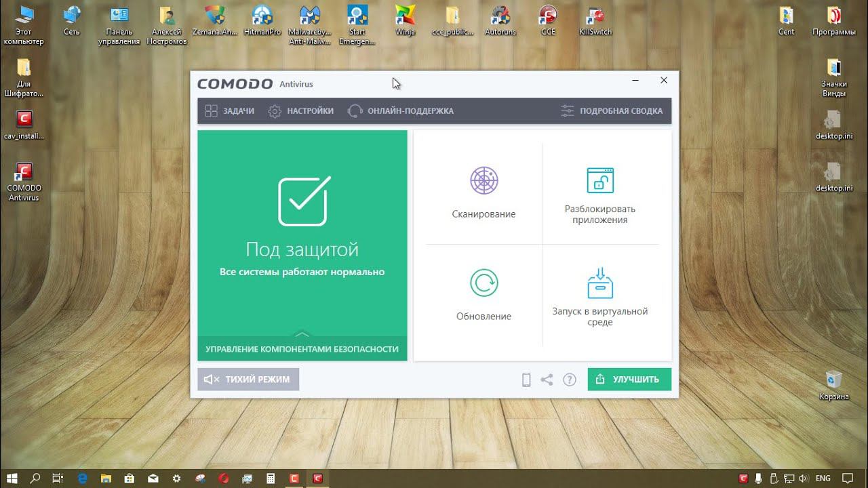Screen dimensions: 868x488
Task: Click the mobile phone icon in Comodo
Action: click(x=526, y=380)
